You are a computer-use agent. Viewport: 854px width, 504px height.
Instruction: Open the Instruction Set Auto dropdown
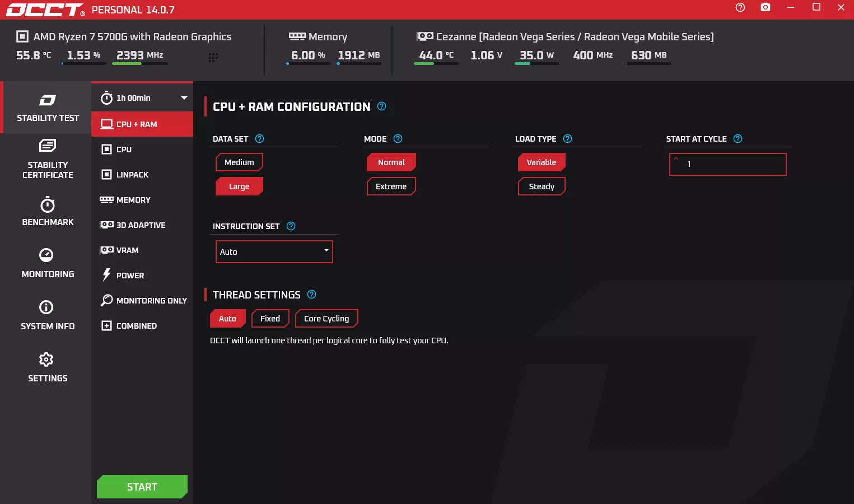(x=274, y=252)
